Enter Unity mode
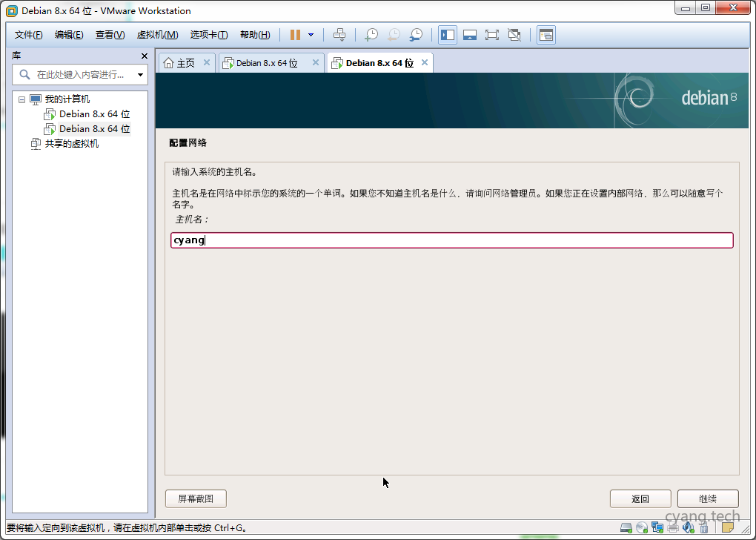 point(514,34)
